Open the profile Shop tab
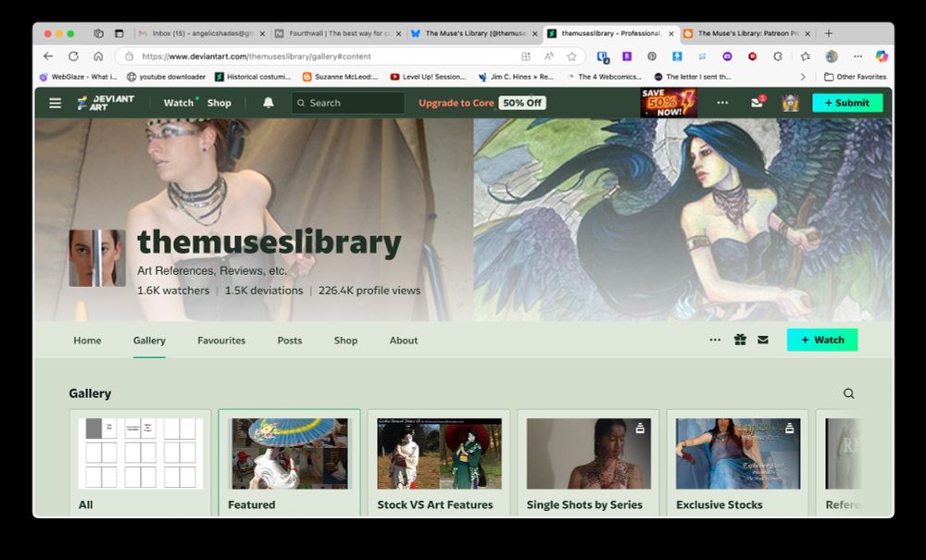 tap(345, 341)
